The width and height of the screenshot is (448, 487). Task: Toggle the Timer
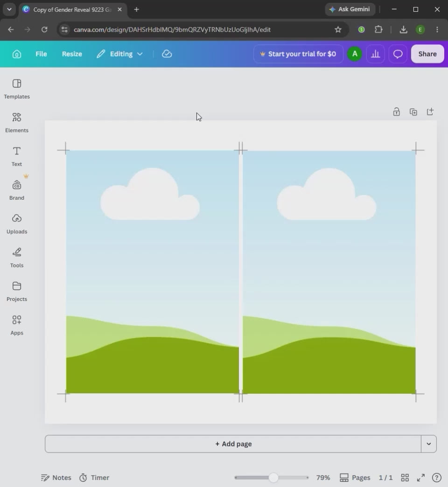pos(94,478)
